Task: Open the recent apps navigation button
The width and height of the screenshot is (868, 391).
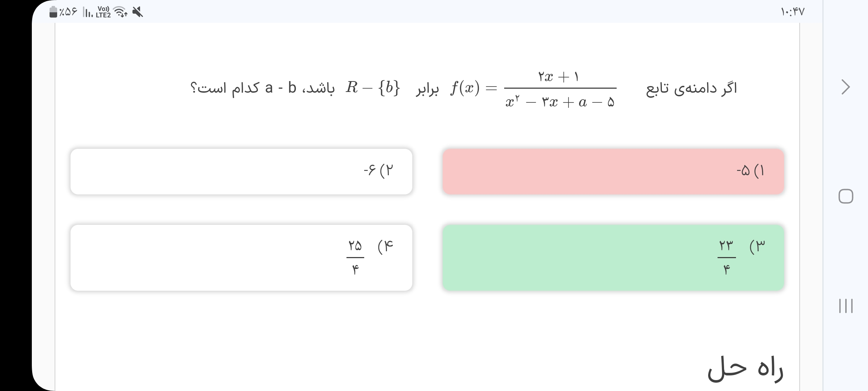Action: (846, 306)
